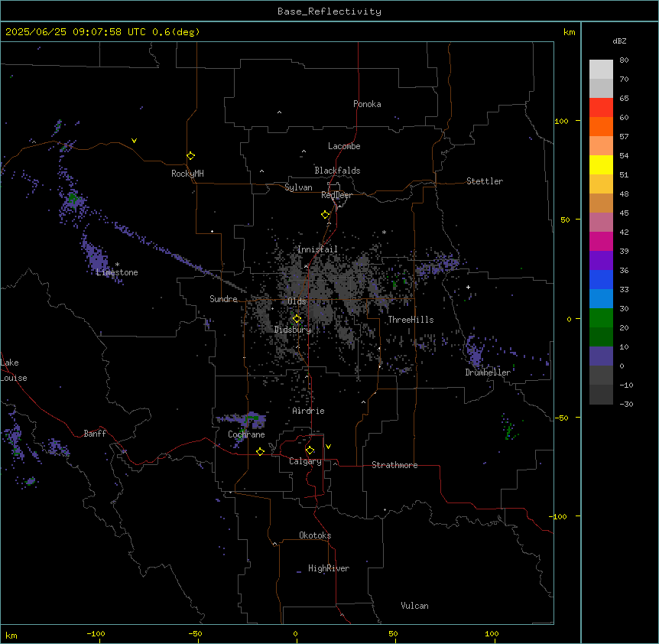The width and height of the screenshot is (659, 644).
Task: Click the white asterisk east of Innisfail
Action: pyautogui.click(x=384, y=232)
